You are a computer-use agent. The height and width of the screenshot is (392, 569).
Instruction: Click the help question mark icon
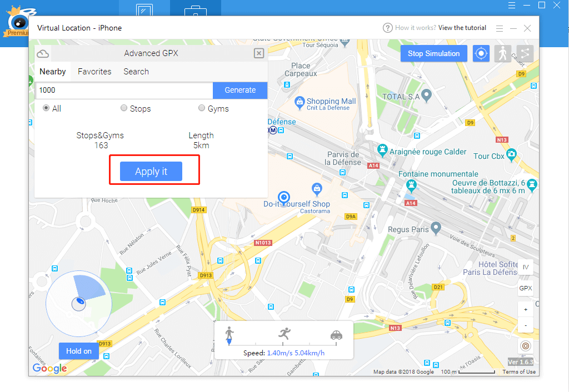[x=387, y=28]
